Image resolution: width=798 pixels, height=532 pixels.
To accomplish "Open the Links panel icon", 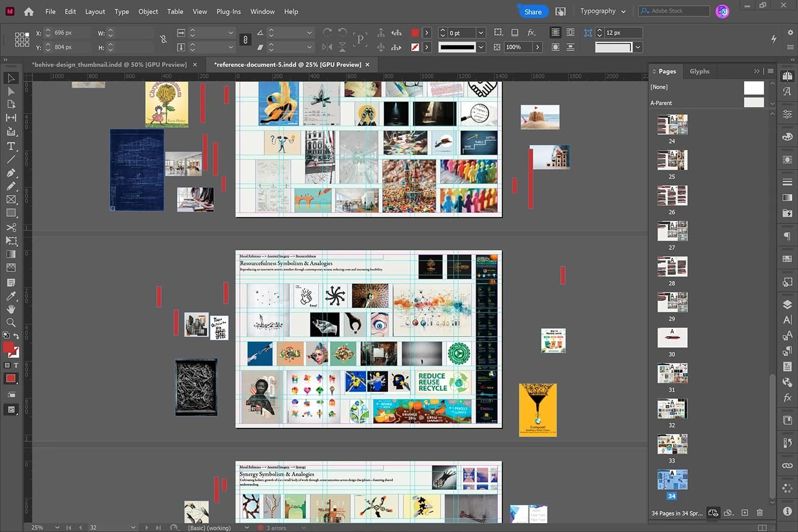I will 787,465.
